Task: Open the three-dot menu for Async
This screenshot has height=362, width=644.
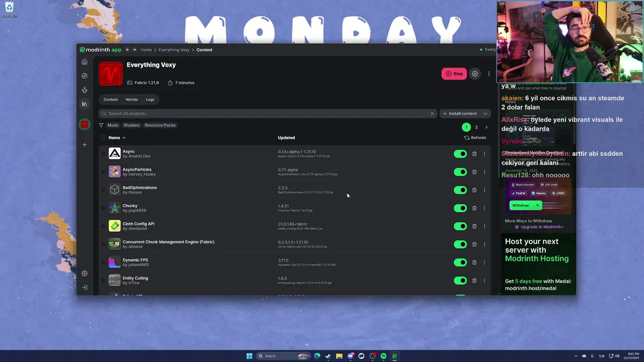Action: click(x=485, y=154)
